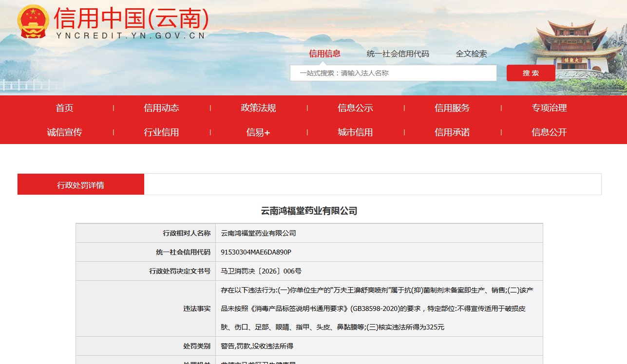
Task: Click the value 警告,罚款,没收违法所得
Action: (x=257, y=346)
